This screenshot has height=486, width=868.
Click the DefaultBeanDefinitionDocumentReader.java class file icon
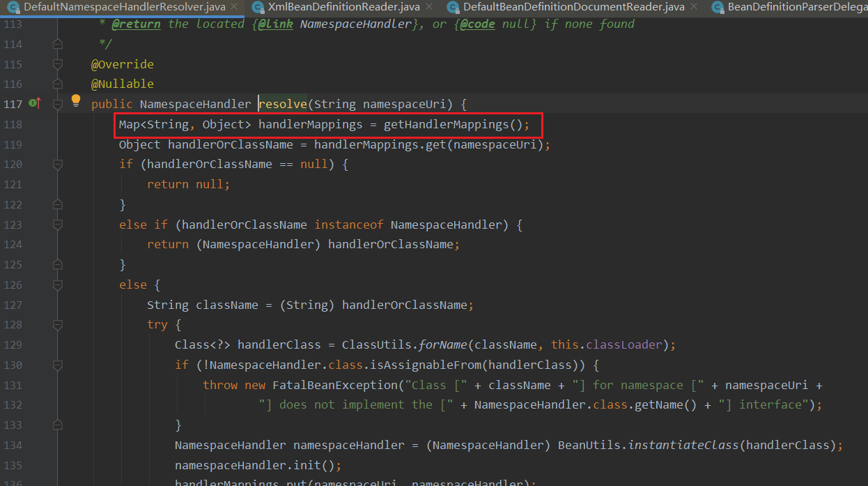(452, 7)
